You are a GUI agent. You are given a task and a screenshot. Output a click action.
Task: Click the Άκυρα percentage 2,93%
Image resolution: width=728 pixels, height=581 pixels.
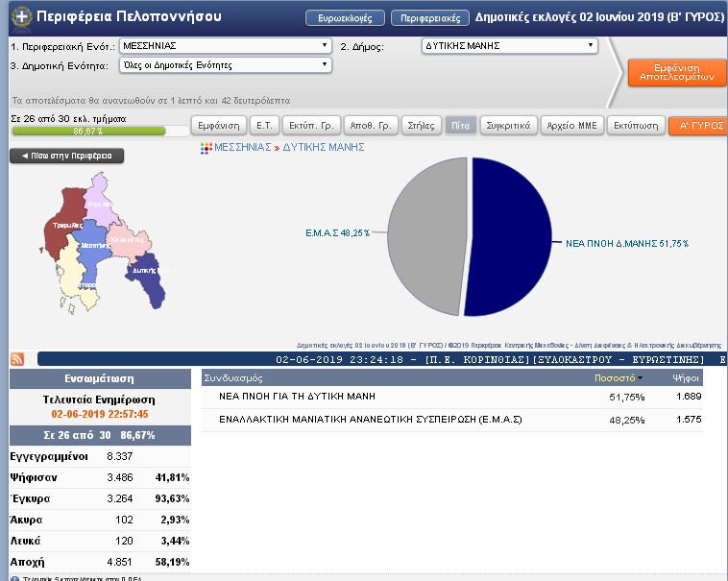[175, 520]
